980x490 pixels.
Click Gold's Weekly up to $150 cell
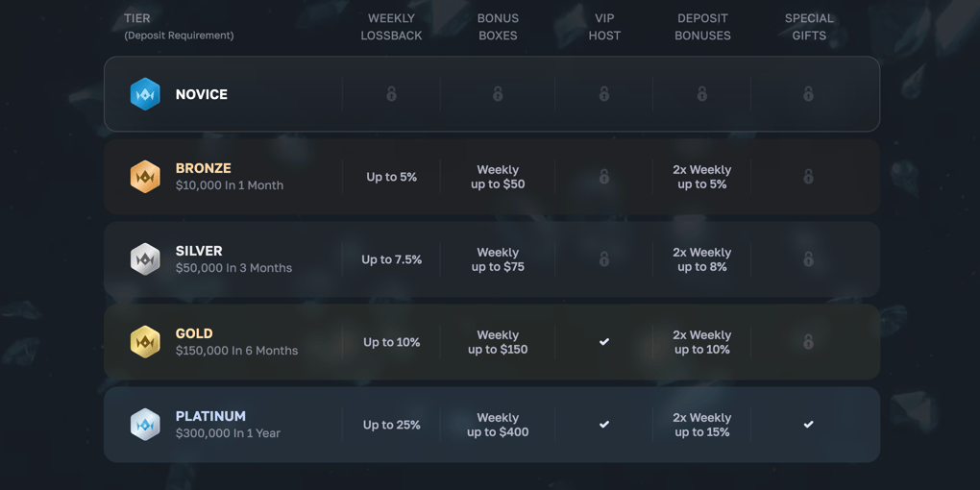(498, 342)
